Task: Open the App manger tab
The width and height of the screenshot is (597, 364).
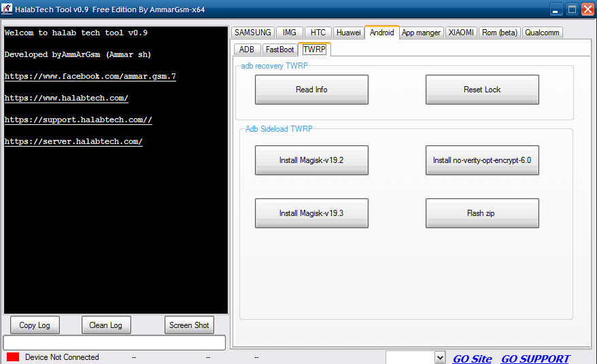Action: pyautogui.click(x=422, y=33)
